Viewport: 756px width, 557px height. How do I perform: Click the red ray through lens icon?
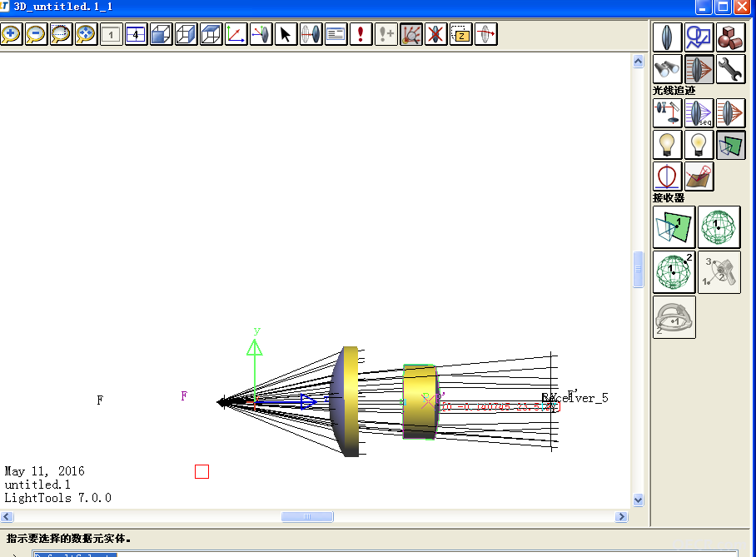tap(486, 34)
